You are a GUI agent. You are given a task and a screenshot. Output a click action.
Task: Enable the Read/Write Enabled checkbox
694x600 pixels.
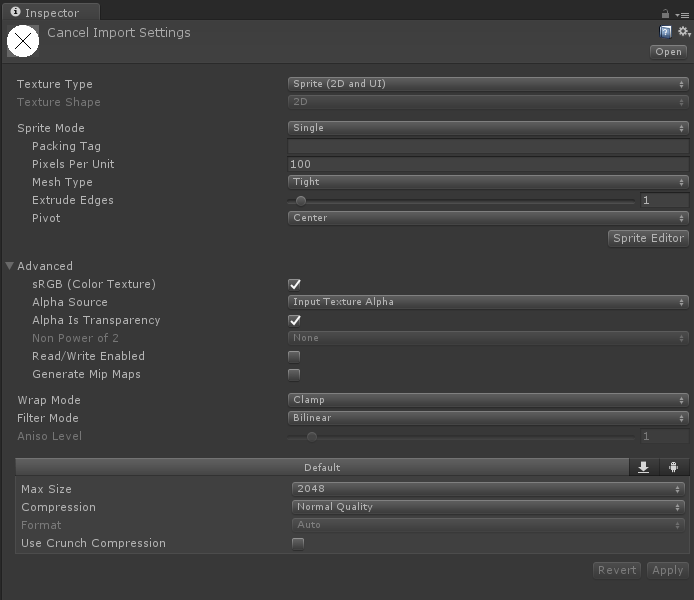coord(295,356)
